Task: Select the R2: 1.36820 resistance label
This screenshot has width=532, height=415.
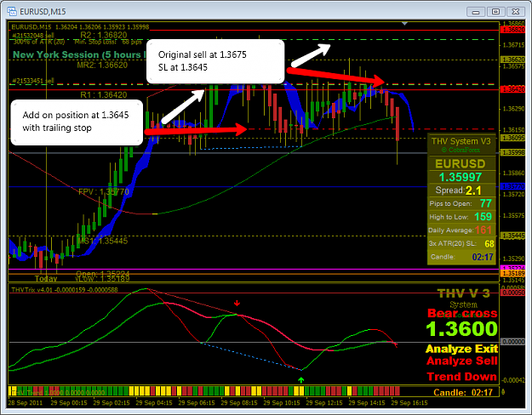Action: tap(104, 35)
